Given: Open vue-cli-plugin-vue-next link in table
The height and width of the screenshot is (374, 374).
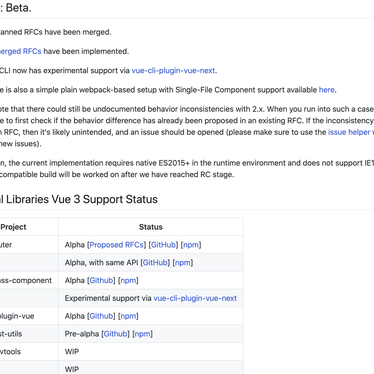Looking at the screenshot, I should click(195, 298).
